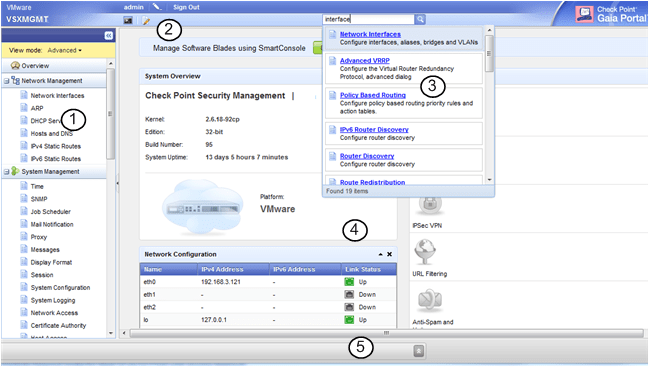649x367 pixels.
Task: Click the side panel splitter collapse handle
Action: click(117, 182)
